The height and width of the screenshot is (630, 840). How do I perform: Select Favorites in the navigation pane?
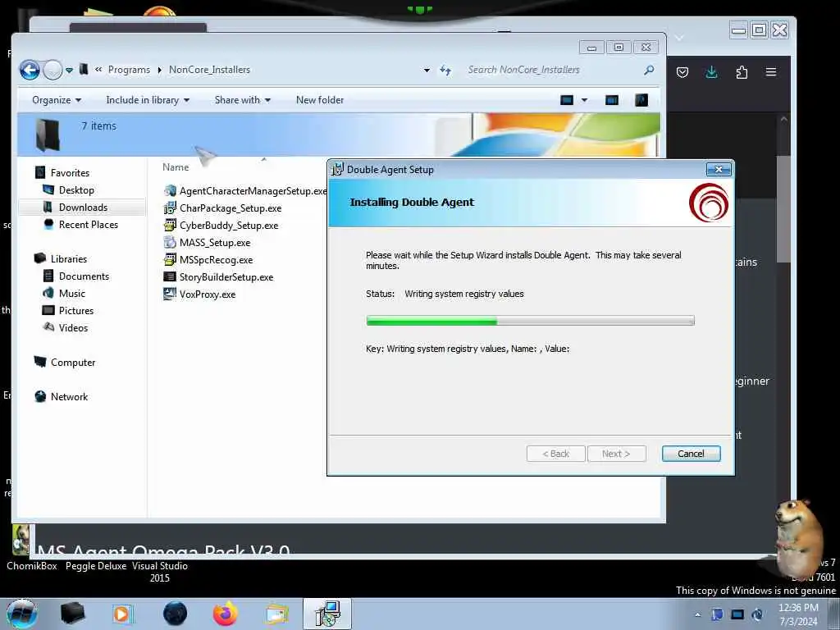(70, 172)
